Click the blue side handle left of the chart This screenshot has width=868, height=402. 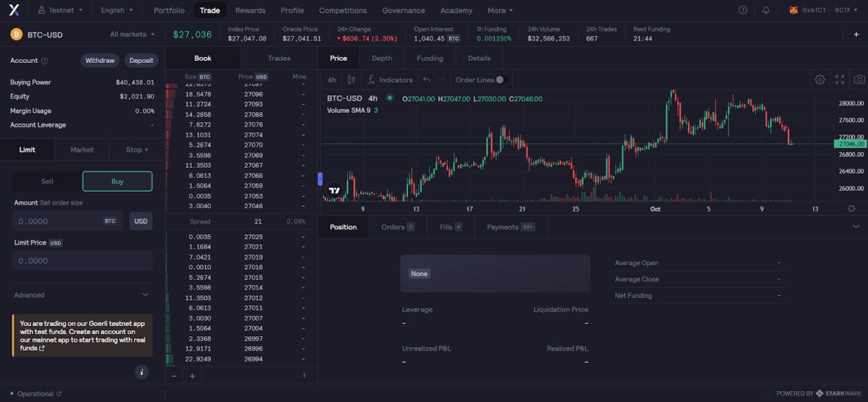(x=320, y=179)
